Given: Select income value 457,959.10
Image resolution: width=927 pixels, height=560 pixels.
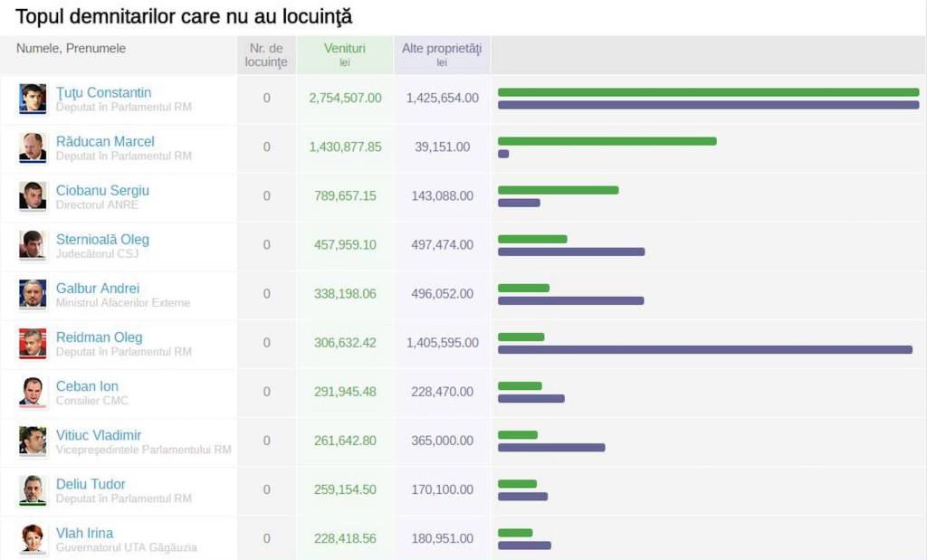Looking at the screenshot, I should point(345,245).
